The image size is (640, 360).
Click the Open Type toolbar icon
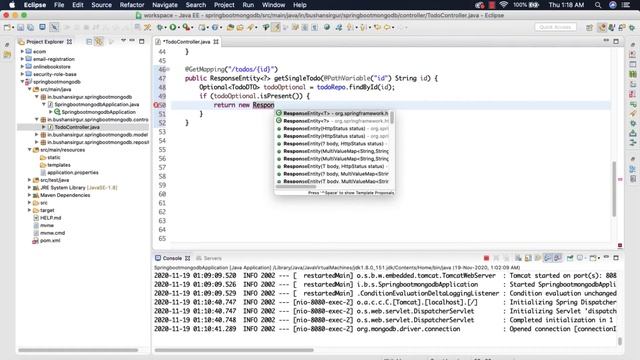click(x=230, y=27)
